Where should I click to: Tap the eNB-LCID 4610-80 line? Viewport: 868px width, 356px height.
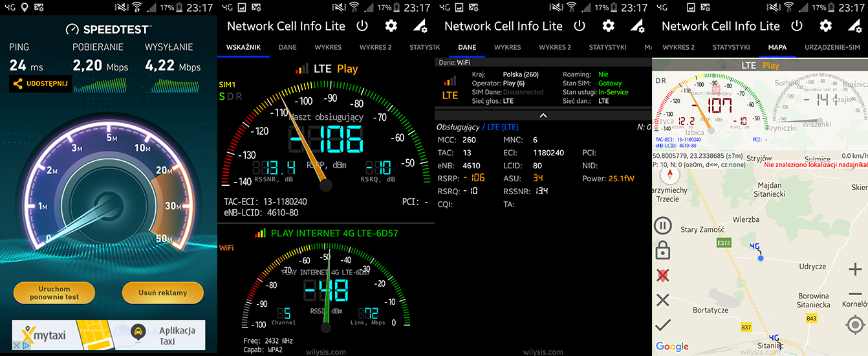261,212
